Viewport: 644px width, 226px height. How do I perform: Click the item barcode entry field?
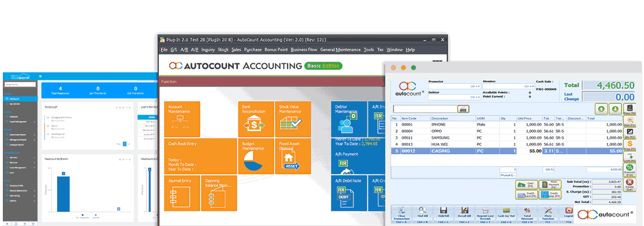pyautogui.click(x=425, y=109)
